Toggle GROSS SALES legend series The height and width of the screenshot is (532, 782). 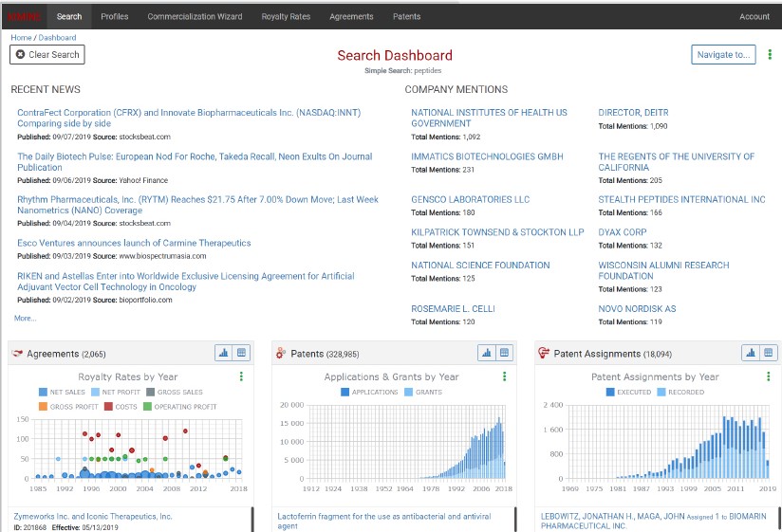[175, 392]
